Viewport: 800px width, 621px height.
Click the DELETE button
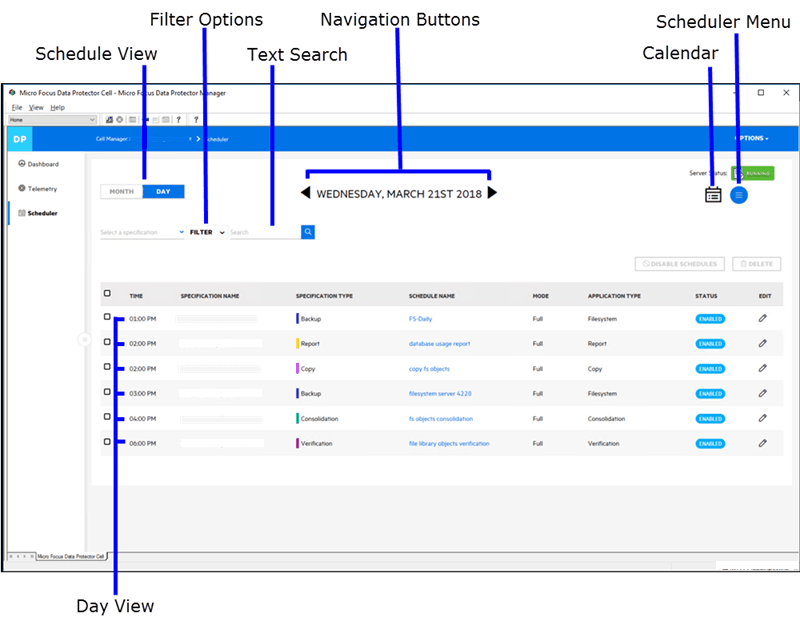pyautogui.click(x=757, y=264)
